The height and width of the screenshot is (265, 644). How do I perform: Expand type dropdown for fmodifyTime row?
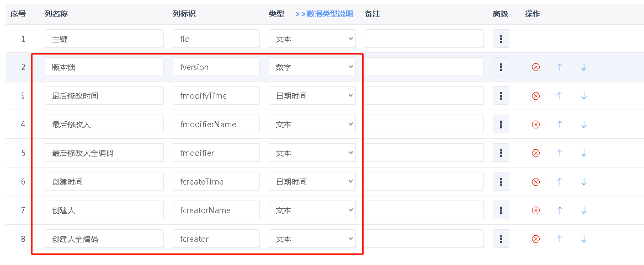312,96
